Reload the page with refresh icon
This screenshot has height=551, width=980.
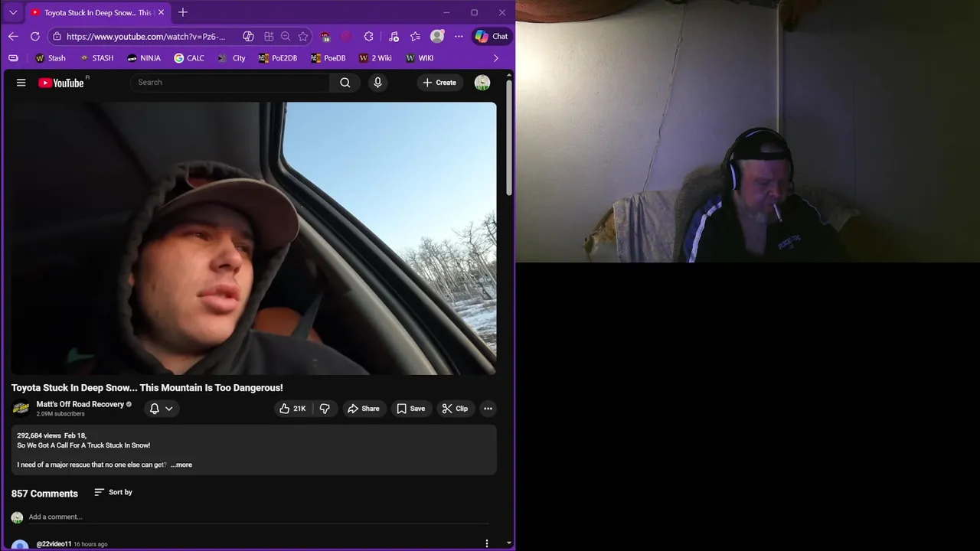(x=35, y=36)
